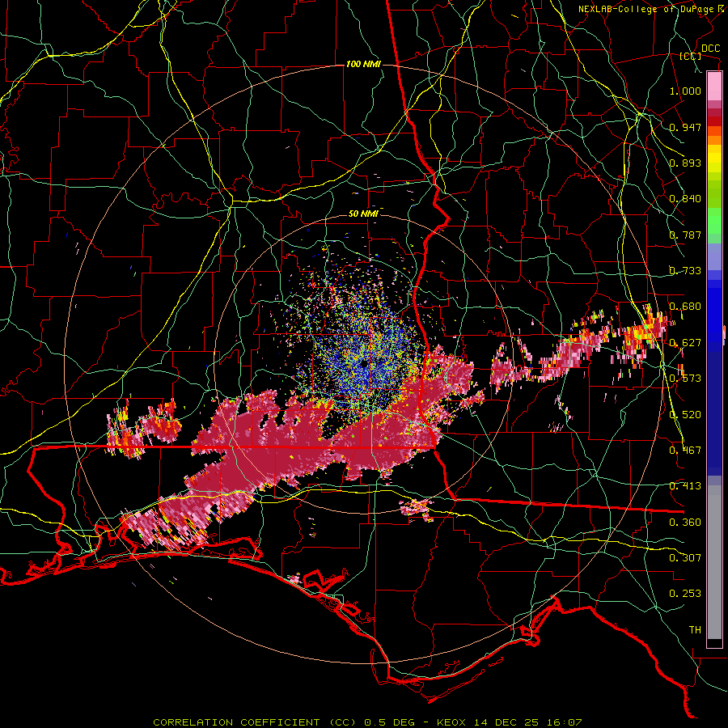The image size is (728, 728).
Task: Click the 50 NMI range ring label
Action: point(363,214)
